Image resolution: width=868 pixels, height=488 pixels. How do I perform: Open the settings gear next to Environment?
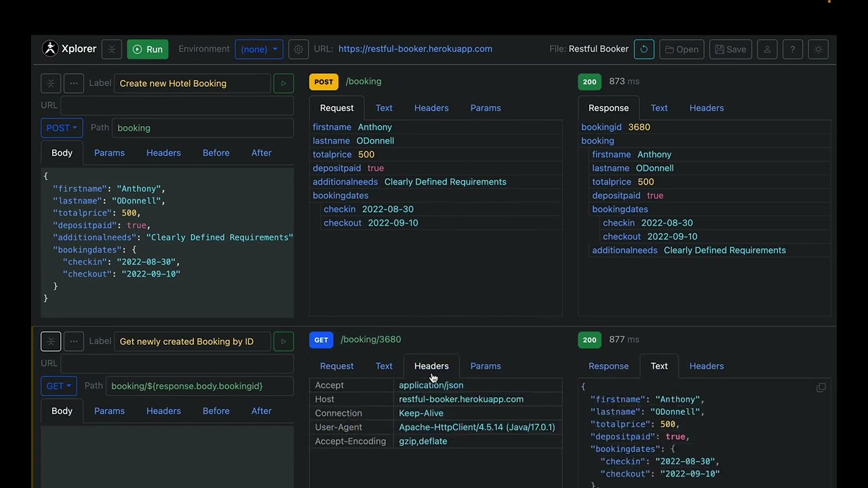[x=298, y=49]
